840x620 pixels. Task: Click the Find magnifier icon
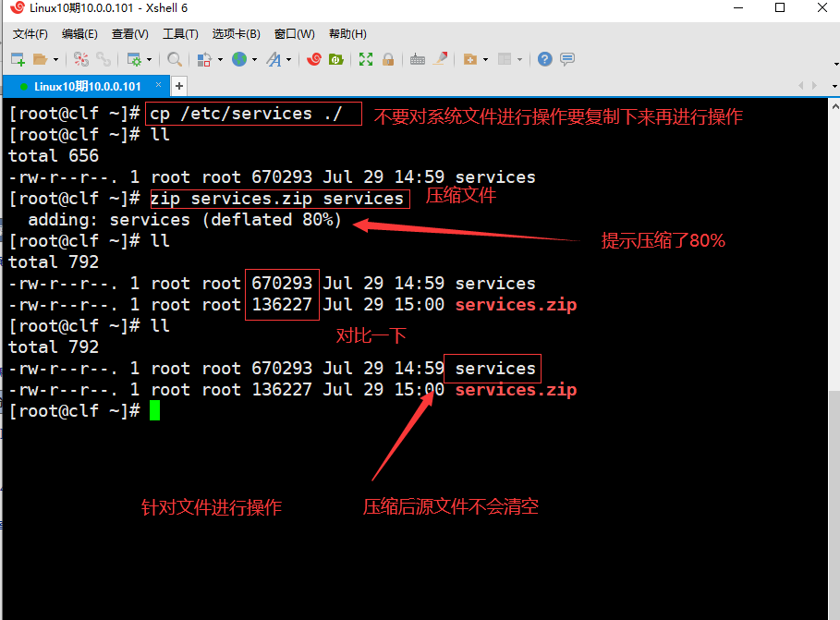[x=174, y=59]
